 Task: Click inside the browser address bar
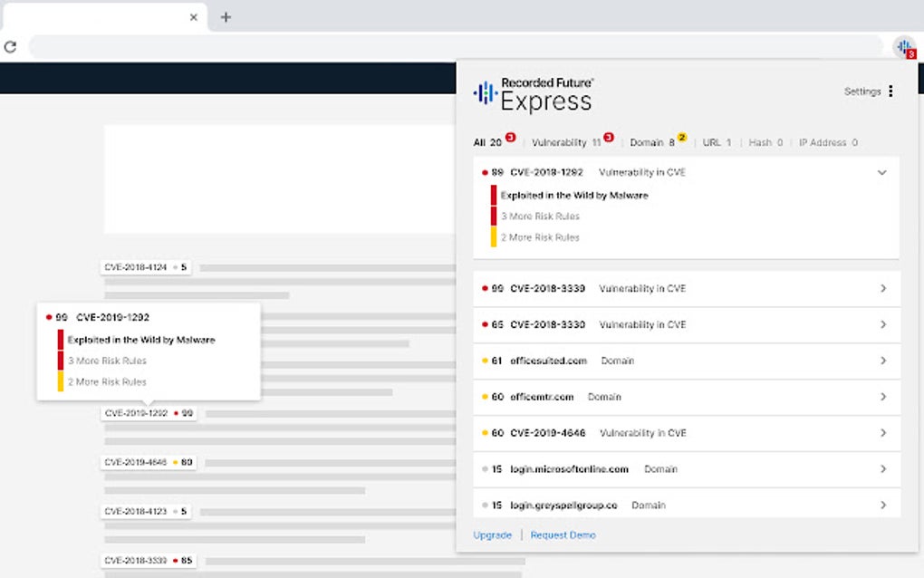[453, 46]
